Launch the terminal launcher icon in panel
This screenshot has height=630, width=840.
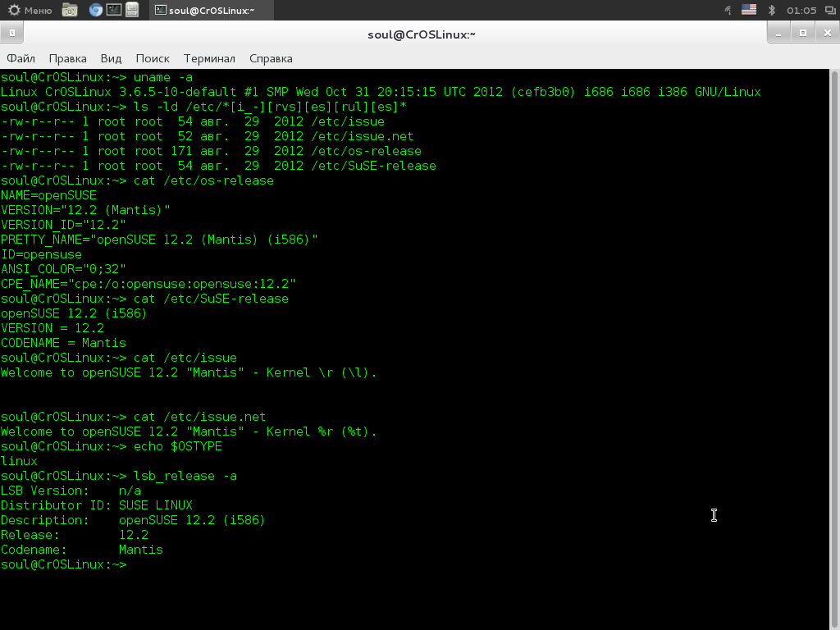(114, 10)
